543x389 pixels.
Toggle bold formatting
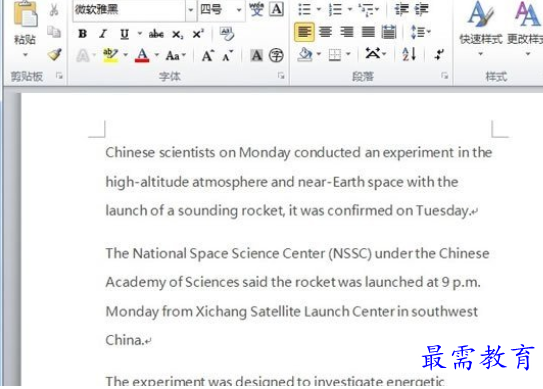pos(82,34)
